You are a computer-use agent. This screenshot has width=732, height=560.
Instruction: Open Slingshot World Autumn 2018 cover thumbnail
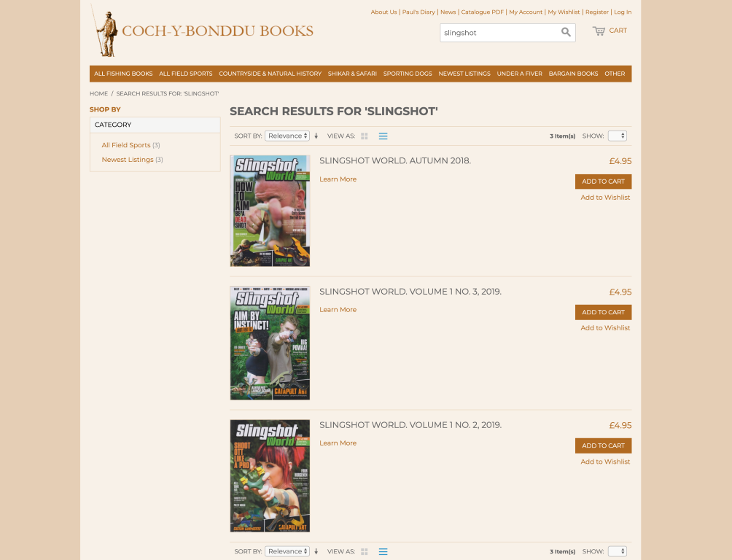coord(270,211)
